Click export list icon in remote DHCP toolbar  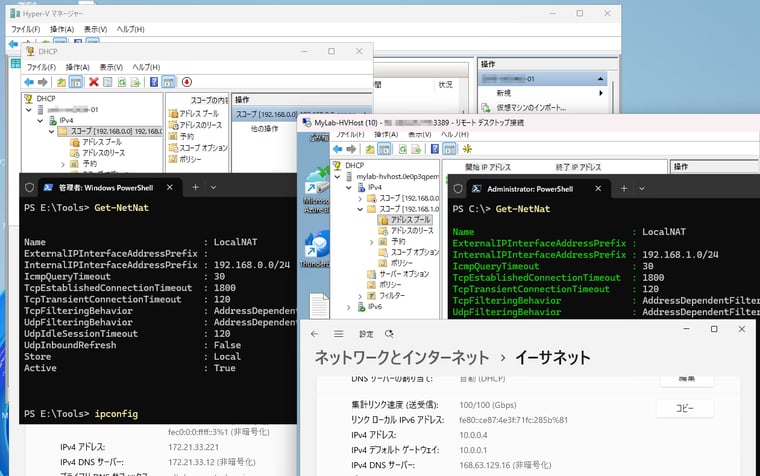[x=416, y=149]
